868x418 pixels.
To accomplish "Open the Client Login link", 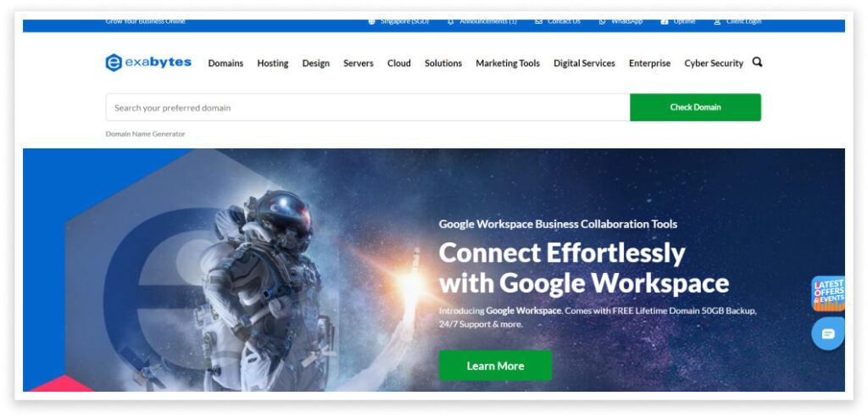I will pos(737,21).
